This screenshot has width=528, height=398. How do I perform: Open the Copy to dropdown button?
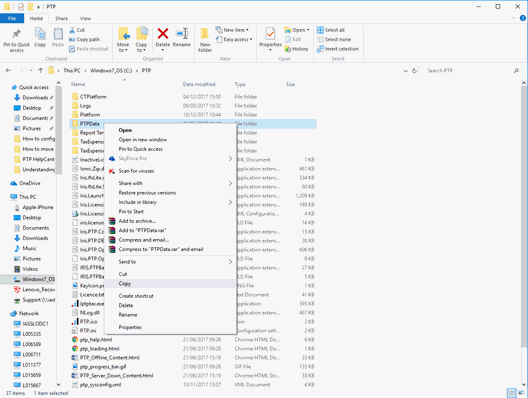141,40
